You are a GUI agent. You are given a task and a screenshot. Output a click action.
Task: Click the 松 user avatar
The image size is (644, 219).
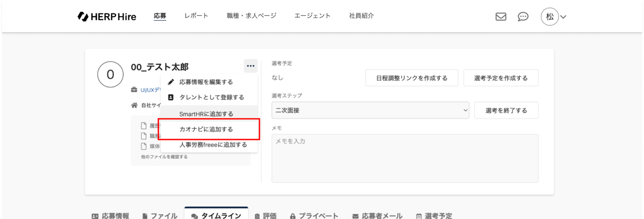coord(550,17)
